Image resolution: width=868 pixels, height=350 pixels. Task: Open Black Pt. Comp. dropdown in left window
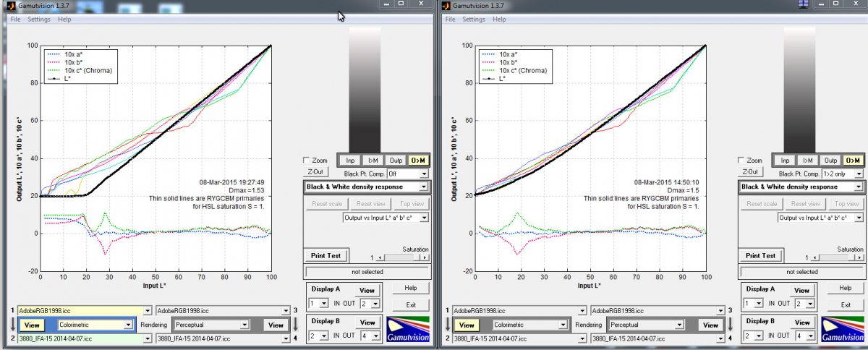[x=407, y=174]
